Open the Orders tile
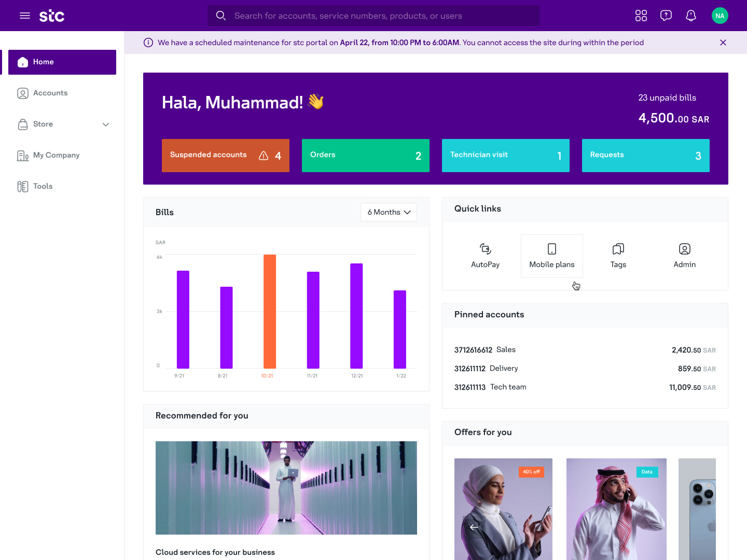 [x=366, y=156]
